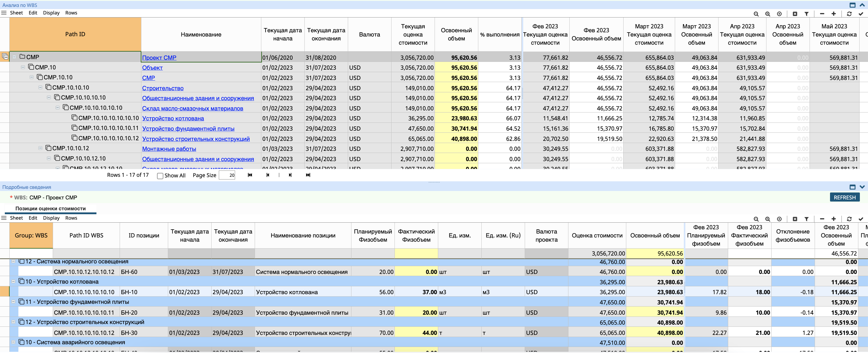Collapse the CMP.10.10.12 tree node
Screen dimensions: 868x353
pos(40,148)
